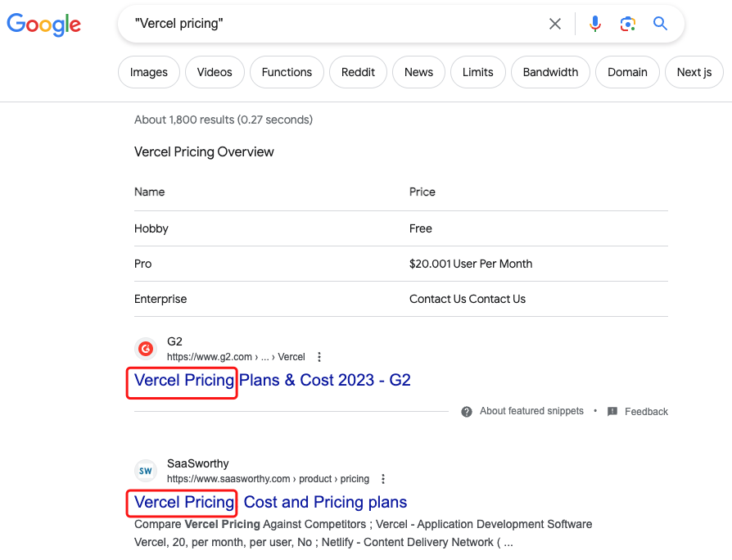Select the Next js filter chip

coord(694,72)
